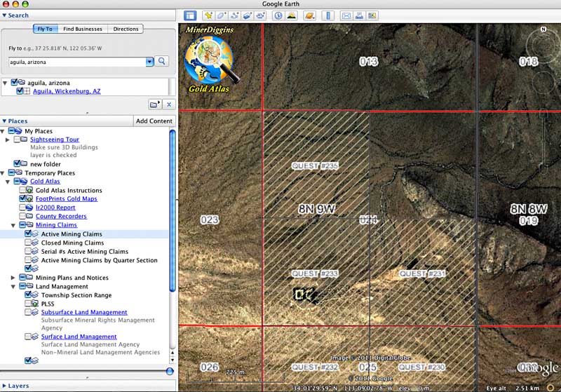Clear search results with the X button
The image size is (561, 392).
[169, 104]
